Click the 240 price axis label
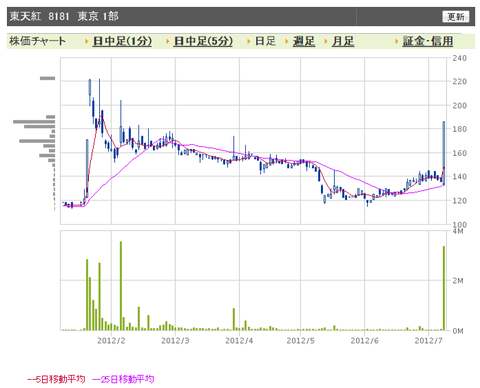 [x=459, y=58]
